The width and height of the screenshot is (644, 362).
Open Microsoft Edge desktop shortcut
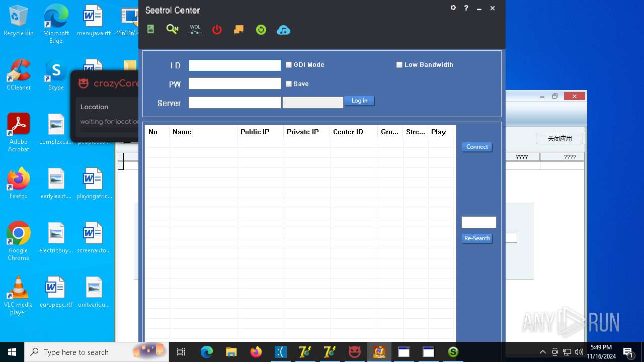(56, 24)
